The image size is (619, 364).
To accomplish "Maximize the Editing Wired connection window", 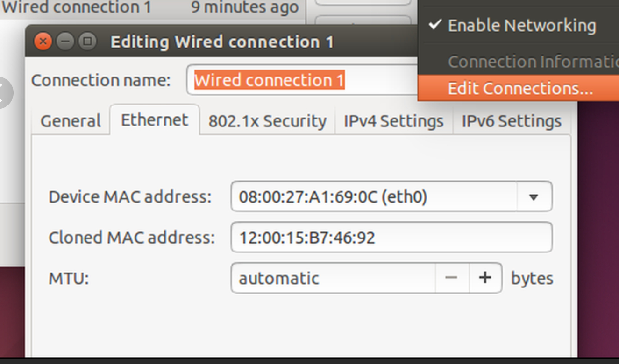I will [x=87, y=42].
